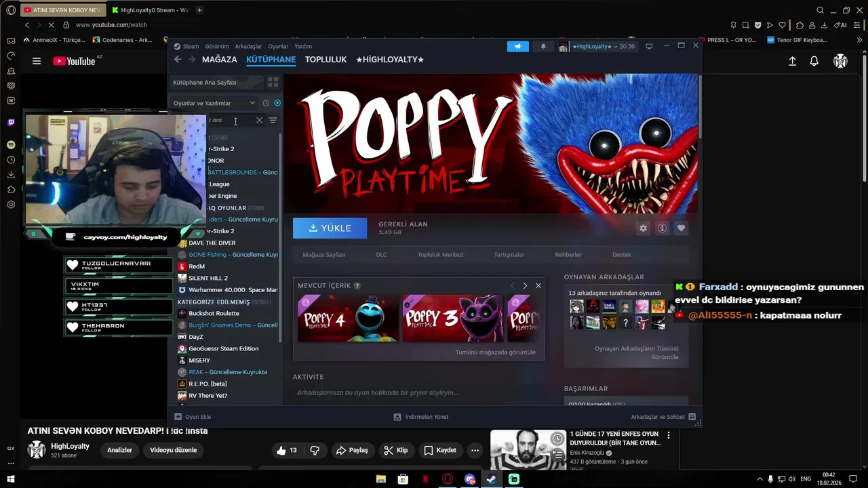868x488 pixels.
Task: Go back in Steam navigation
Action: coord(178,60)
